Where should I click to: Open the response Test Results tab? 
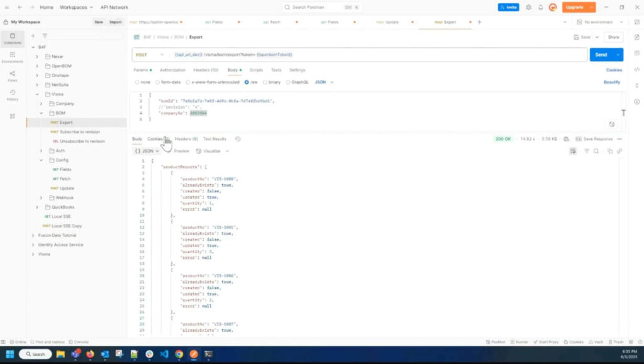pyautogui.click(x=214, y=139)
